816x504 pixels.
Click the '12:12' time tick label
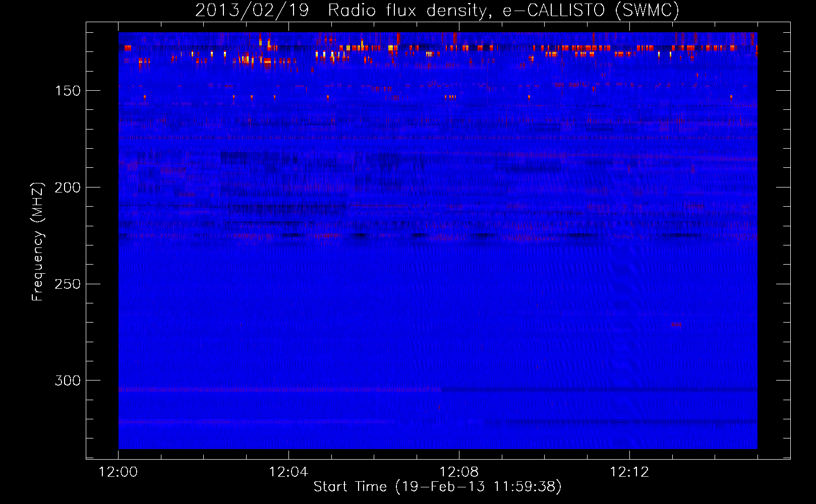coord(629,472)
